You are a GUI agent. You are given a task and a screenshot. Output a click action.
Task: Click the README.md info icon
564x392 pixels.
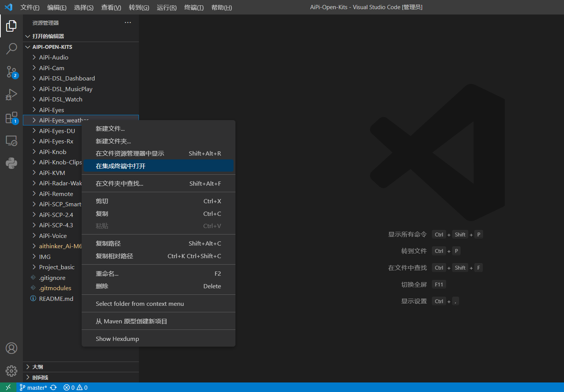(x=33, y=299)
